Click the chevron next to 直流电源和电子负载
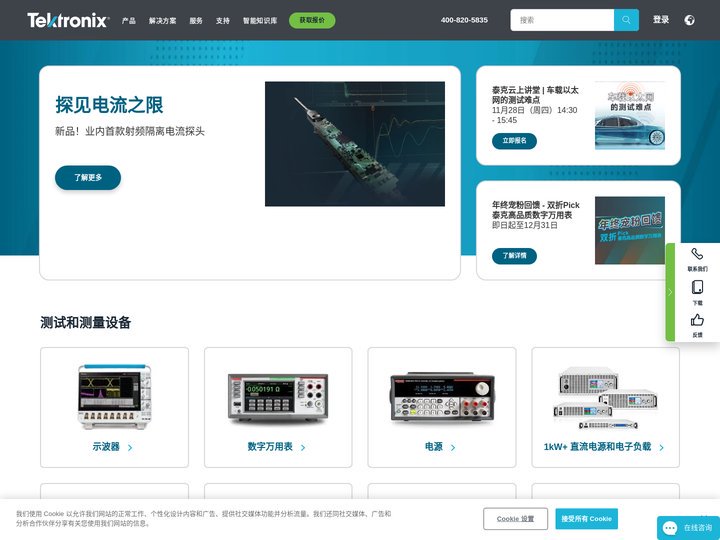 point(662,448)
